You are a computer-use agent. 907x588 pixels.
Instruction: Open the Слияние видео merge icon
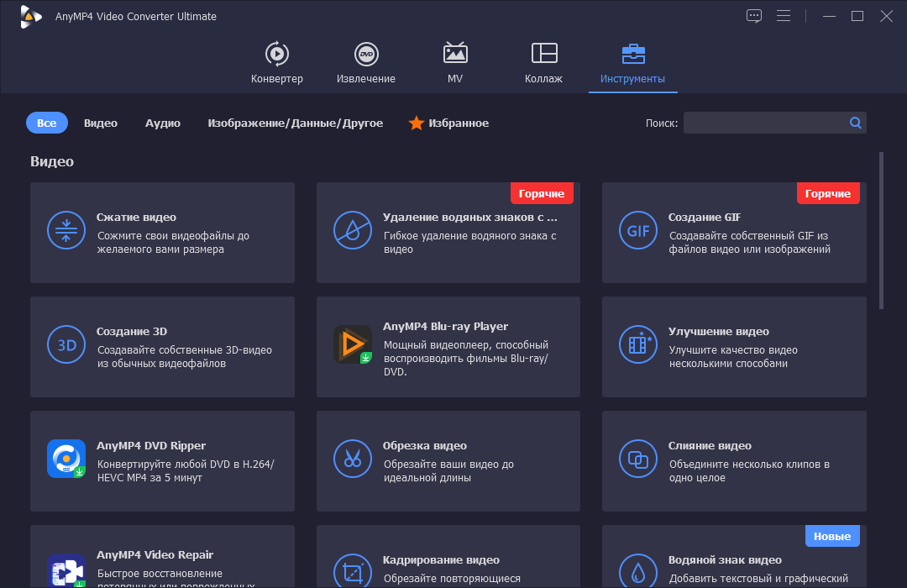click(638, 459)
